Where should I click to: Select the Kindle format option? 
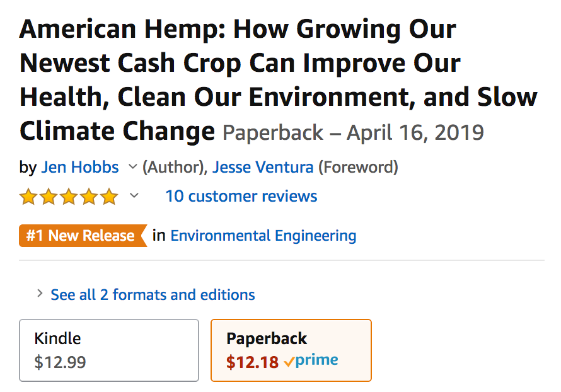coord(109,350)
